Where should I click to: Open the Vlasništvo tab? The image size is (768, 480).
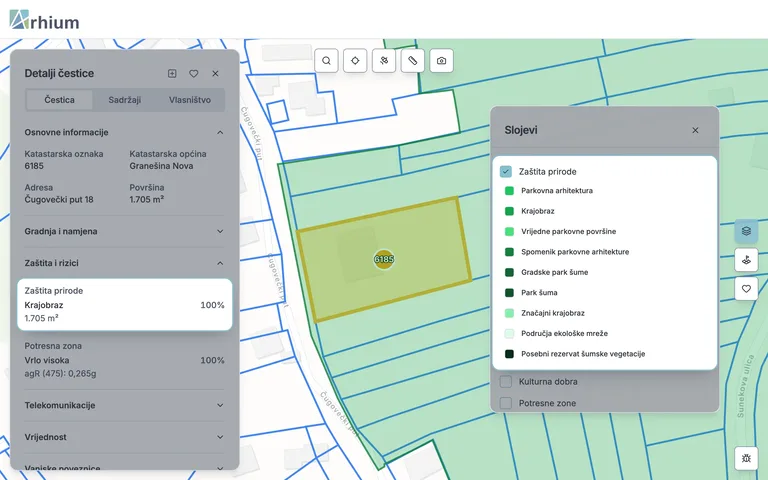[190, 100]
